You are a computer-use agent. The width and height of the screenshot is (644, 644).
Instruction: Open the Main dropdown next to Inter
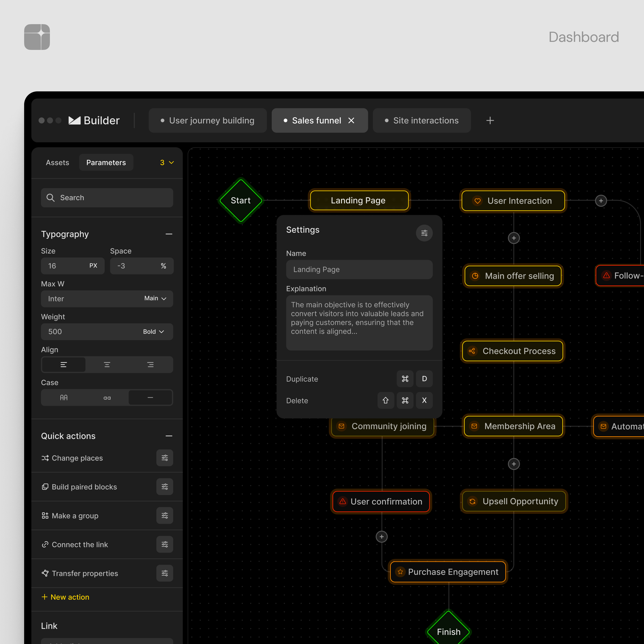[155, 299]
